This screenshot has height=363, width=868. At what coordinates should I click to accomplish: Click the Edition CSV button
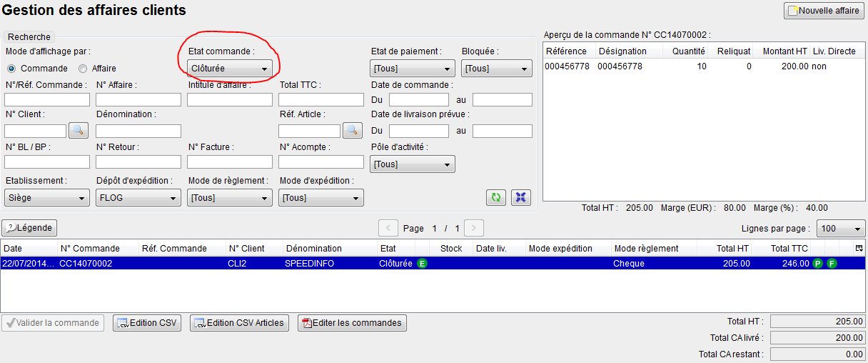147,323
